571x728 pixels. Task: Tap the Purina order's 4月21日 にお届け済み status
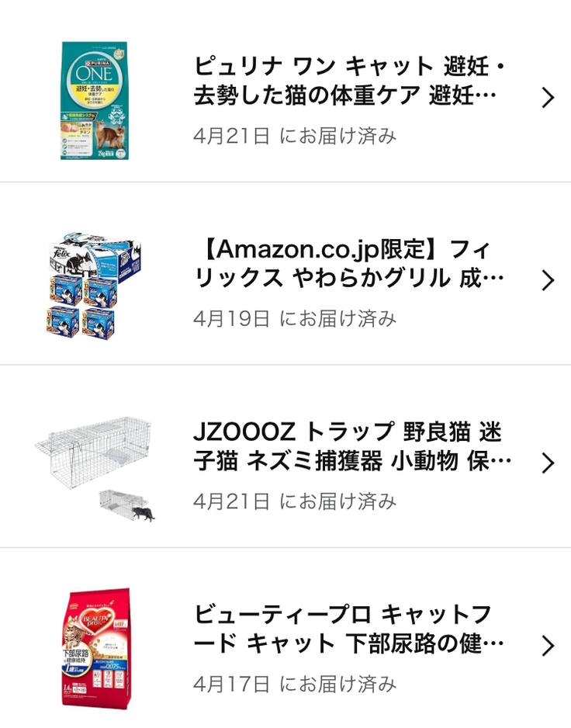click(x=295, y=136)
